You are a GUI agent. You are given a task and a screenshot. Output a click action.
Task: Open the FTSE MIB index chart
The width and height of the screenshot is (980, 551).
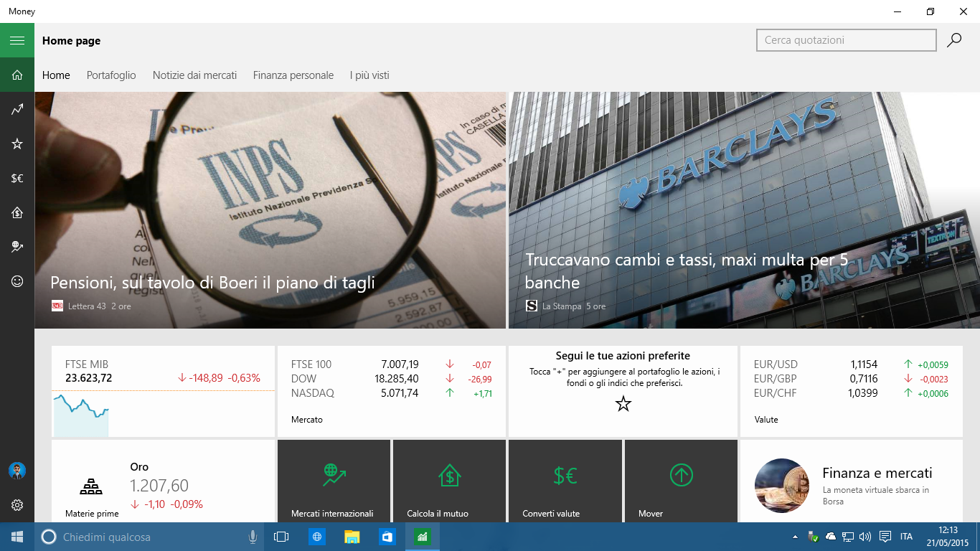[x=163, y=391]
